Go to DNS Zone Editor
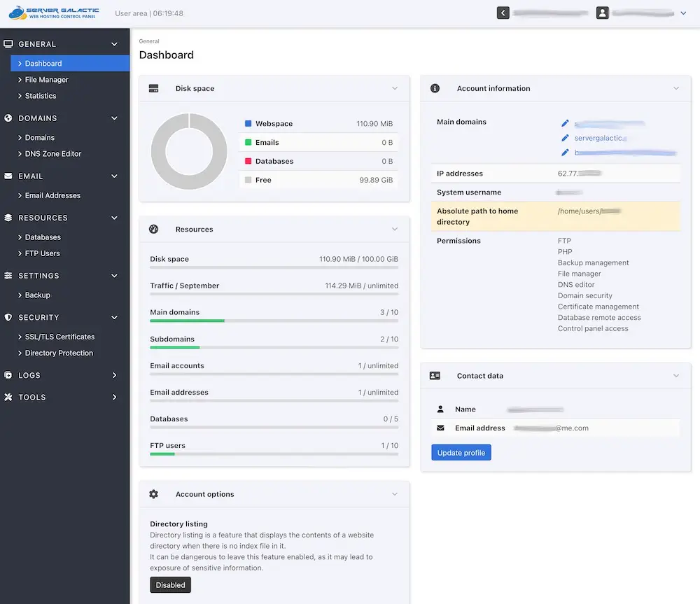The width and height of the screenshot is (700, 604). click(x=53, y=154)
